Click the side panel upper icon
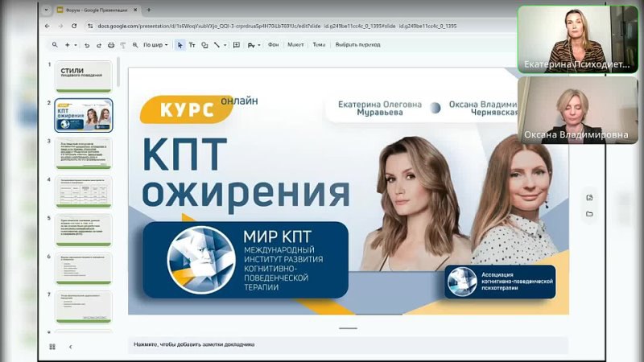 [x=589, y=197]
